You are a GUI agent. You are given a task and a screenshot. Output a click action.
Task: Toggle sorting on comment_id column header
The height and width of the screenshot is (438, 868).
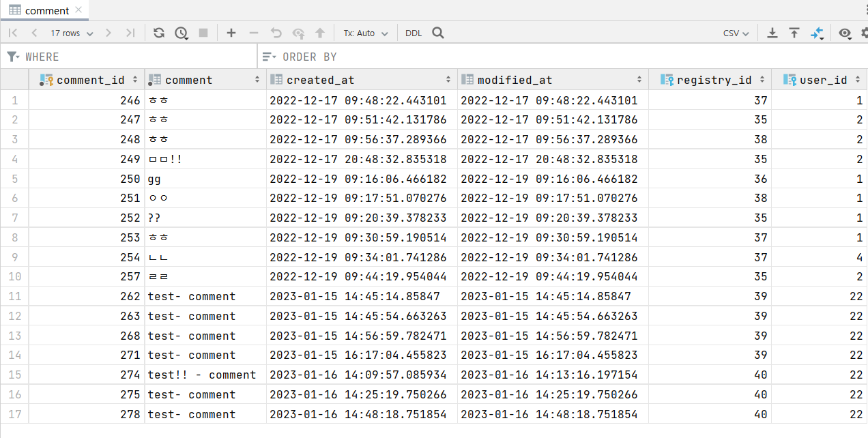tap(91, 80)
